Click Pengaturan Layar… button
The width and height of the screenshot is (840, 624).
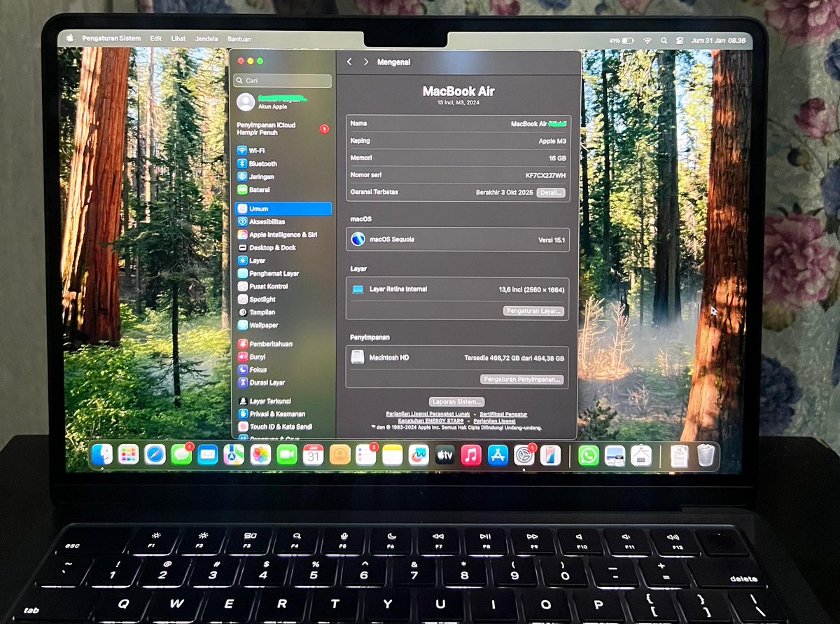[534, 310]
